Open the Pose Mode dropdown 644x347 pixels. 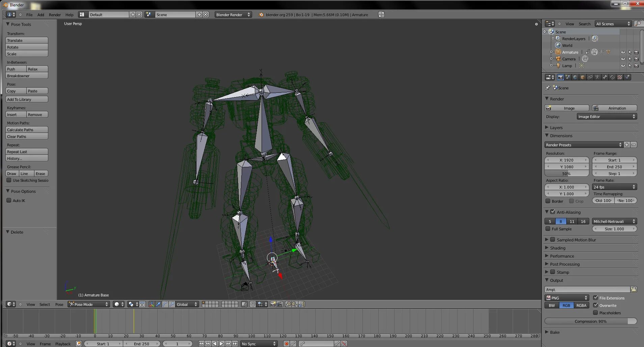tap(89, 304)
